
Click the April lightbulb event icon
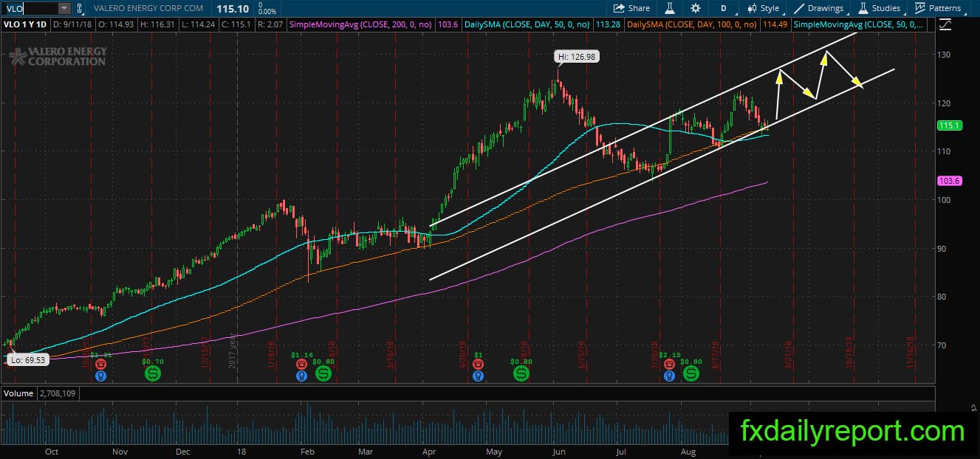coord(478,376)
